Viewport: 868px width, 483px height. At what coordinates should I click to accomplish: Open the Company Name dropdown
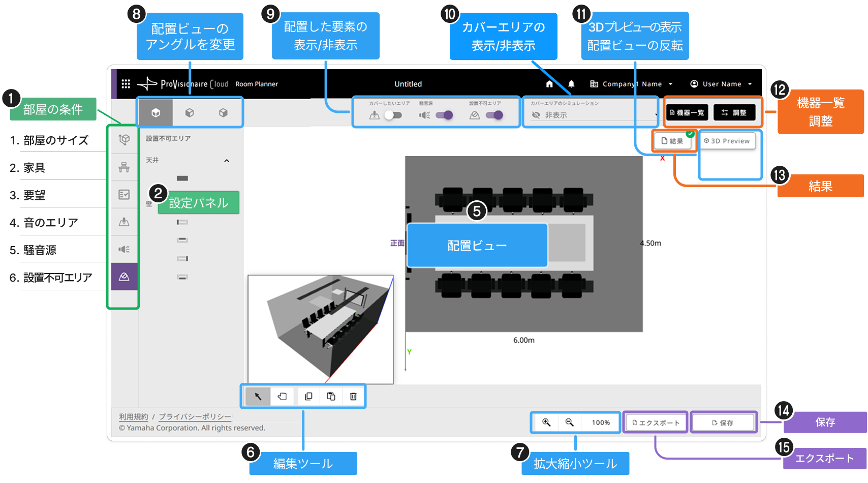point(631,84)
